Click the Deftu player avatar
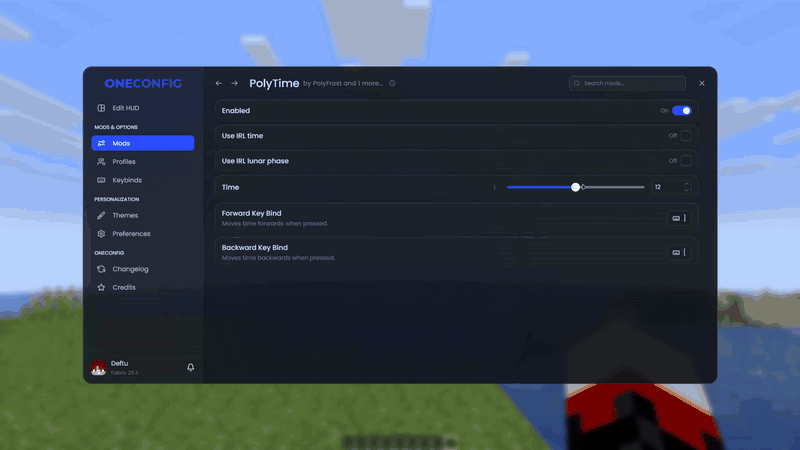 (98, 367)
